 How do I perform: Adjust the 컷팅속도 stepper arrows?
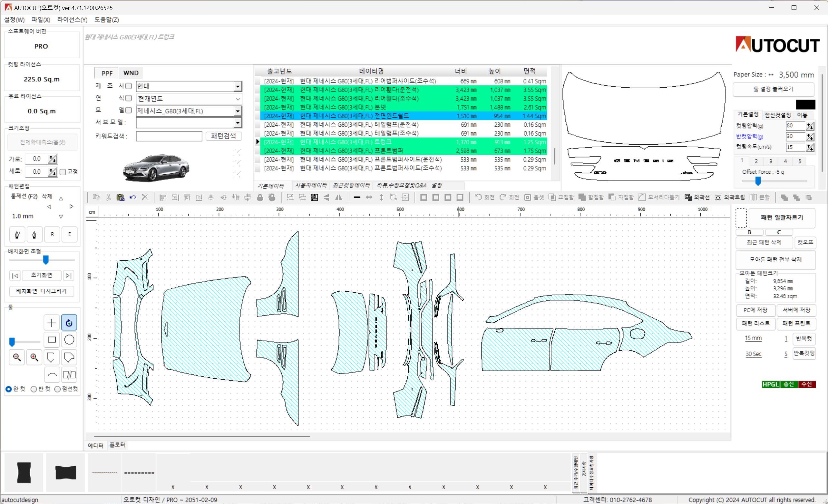click(810, 147)
